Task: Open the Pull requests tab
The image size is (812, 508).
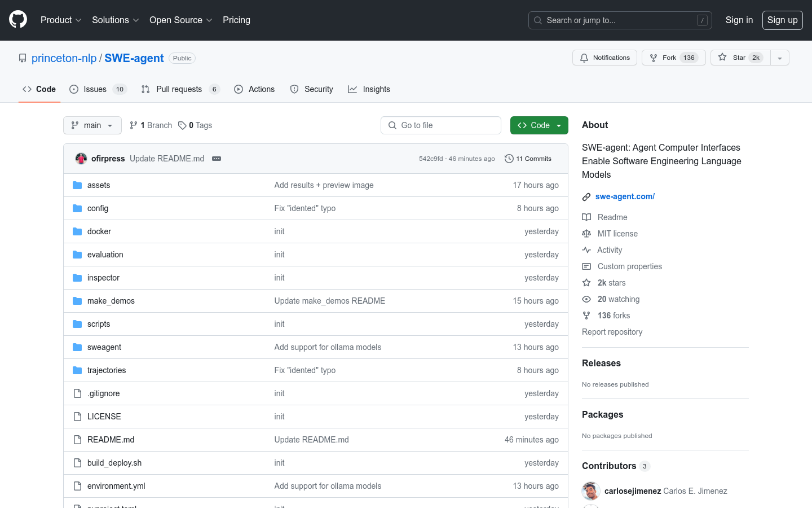Action: click(179, 89)
